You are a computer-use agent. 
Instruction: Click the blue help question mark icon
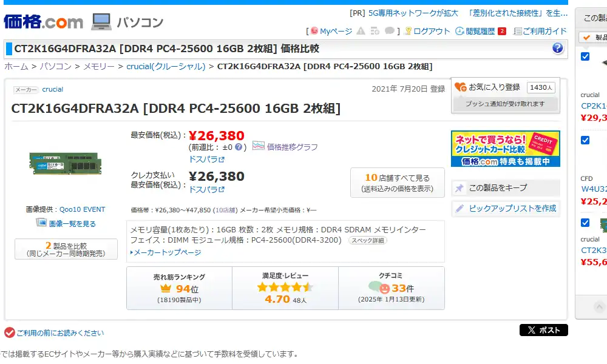pos(557,49)
